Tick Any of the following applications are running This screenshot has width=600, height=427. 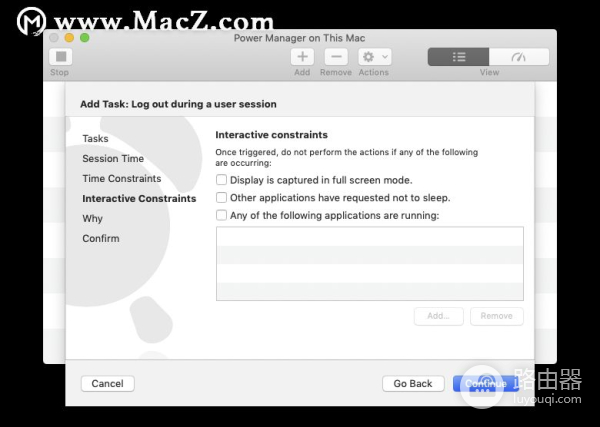221,215
